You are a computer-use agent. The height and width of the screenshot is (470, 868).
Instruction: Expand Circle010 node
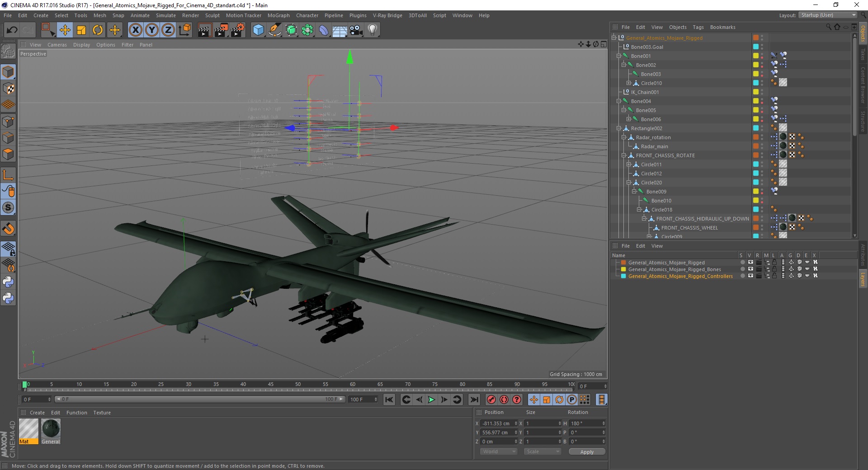629,83
